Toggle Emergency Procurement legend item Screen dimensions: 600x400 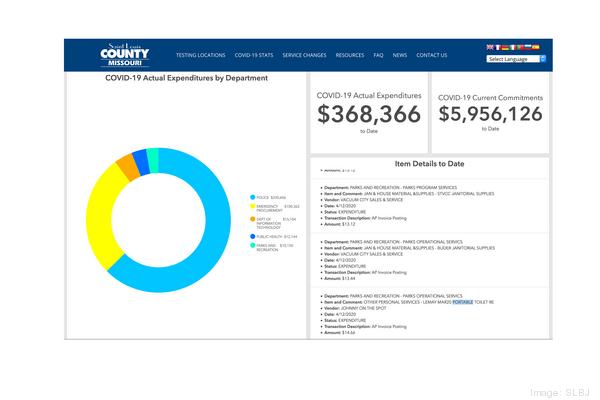268,209
